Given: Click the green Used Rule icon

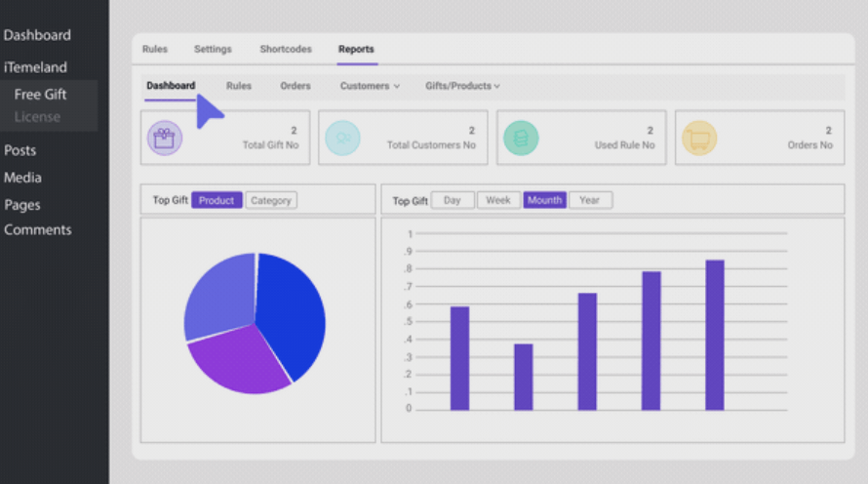Looking at the screenshot, I should point(521,138).
